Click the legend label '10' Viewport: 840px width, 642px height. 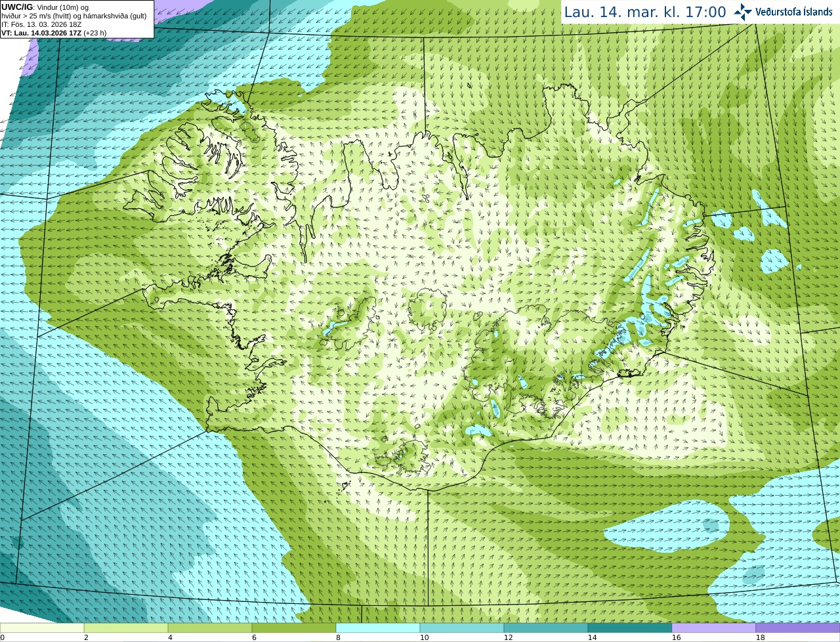pyautogui.click(x=424, y=637)
